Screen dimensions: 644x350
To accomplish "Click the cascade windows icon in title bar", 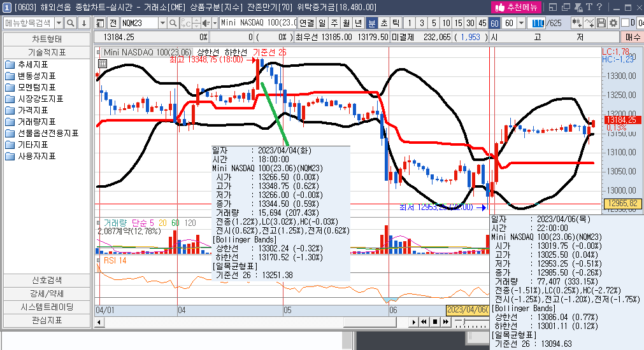I will 566,7.
